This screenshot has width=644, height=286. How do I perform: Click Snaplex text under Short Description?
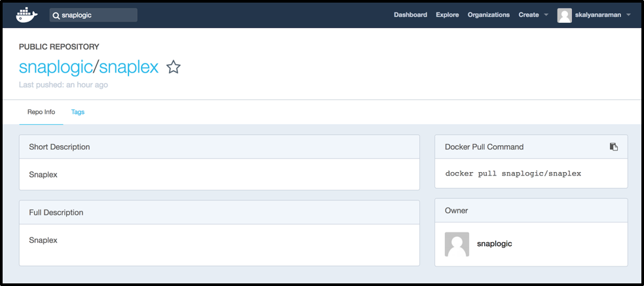43,175
